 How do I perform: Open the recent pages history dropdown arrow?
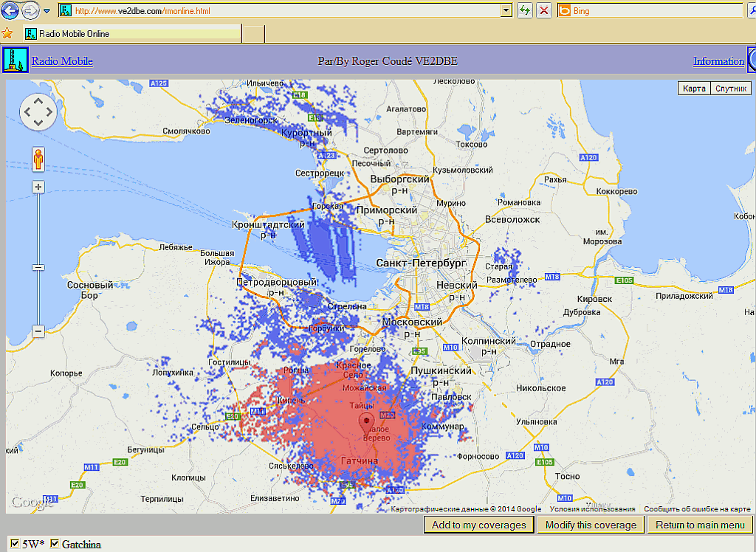(x=47, y=11)
